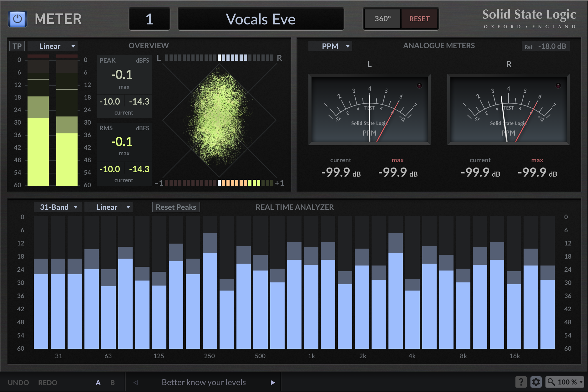The width and height of the screenshot is (588, 392).
Task: Switch to preset slot A
Action: click(98, 382)
